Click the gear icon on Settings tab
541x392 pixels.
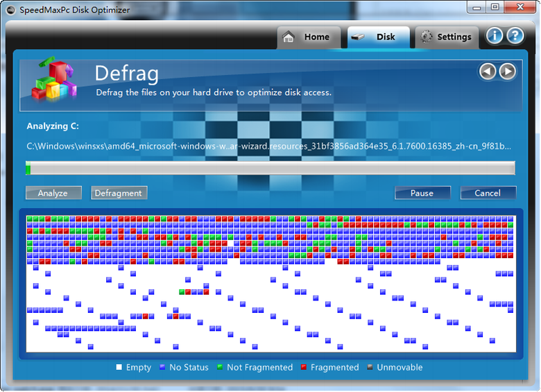click(x=427, y=37)
